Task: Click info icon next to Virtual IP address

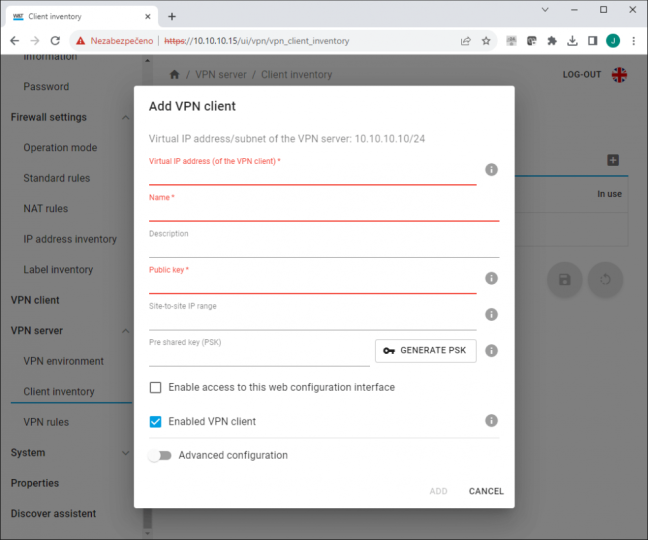Action: 491,169
